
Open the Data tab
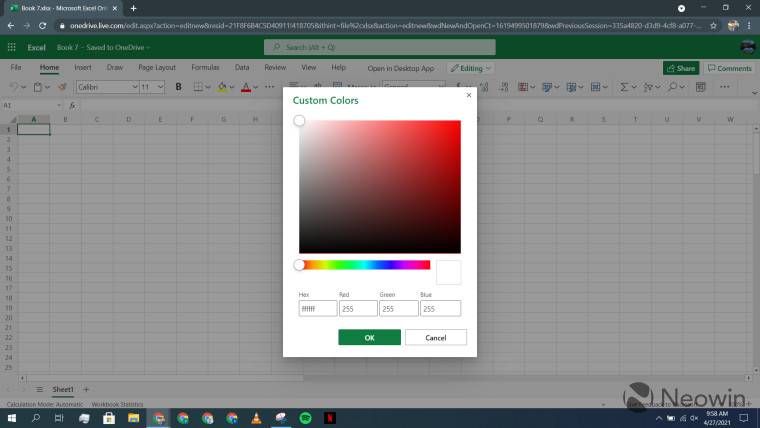pos(242,67)
